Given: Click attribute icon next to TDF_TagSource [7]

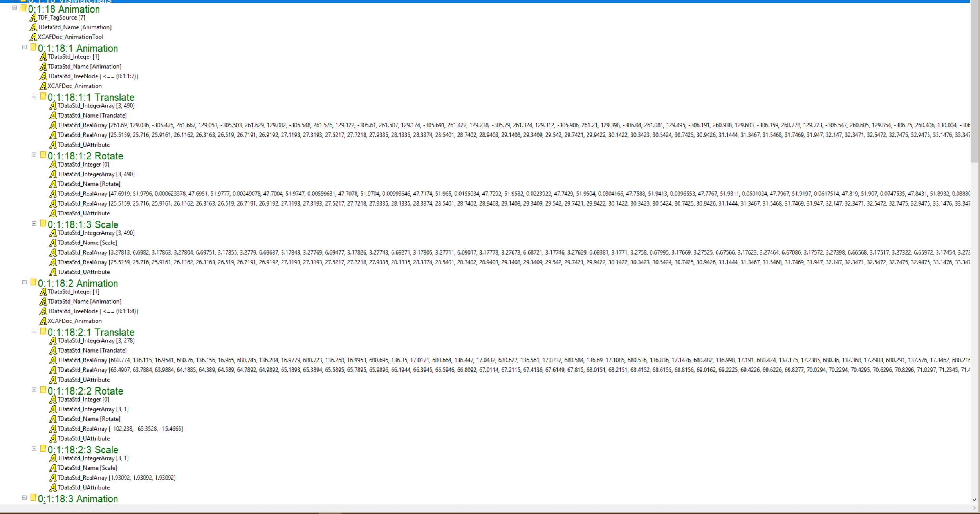Looking at the screenshot, I should [33, 18].
